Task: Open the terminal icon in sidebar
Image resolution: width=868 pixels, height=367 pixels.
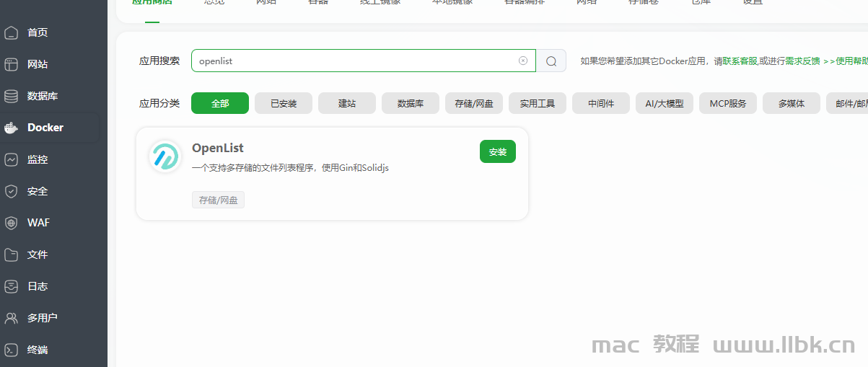Action: pos(11,350)
